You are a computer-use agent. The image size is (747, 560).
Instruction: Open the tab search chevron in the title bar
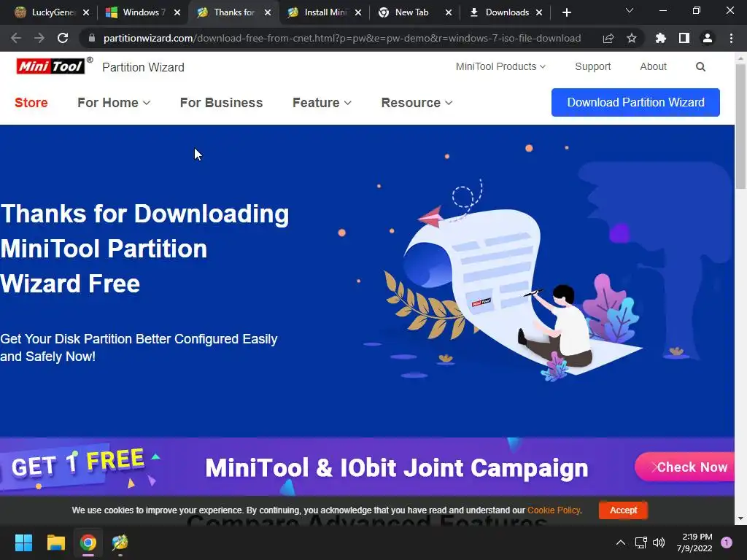pos(630,10)
